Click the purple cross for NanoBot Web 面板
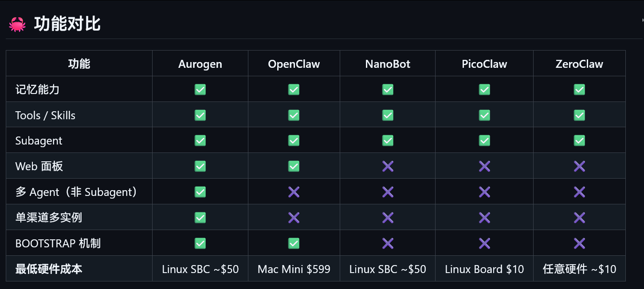Image resolution: width=644 pixels, height=289 pixels. [388, 166]
